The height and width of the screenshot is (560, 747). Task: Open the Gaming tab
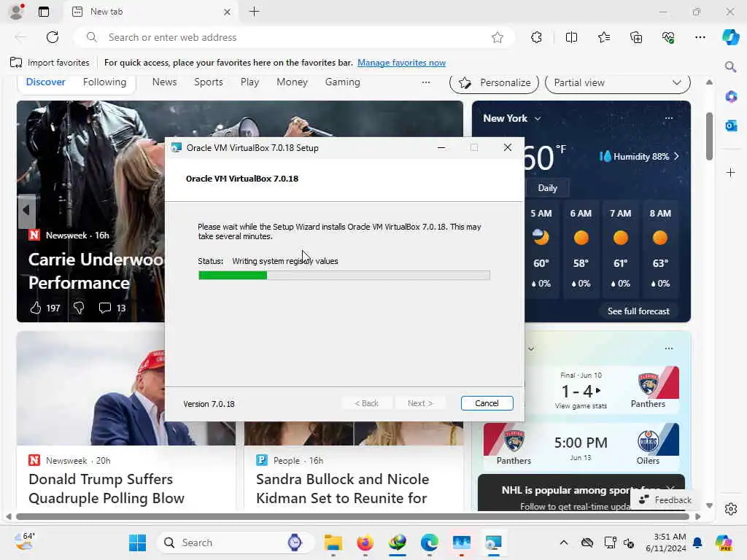coord(343,82)
